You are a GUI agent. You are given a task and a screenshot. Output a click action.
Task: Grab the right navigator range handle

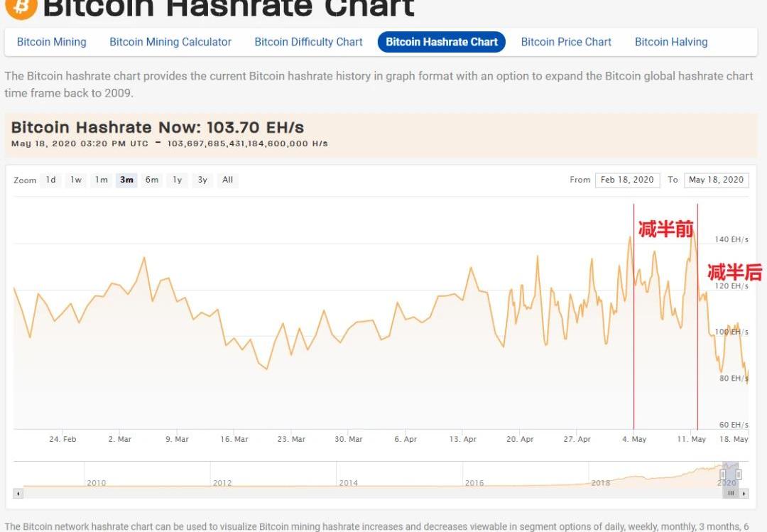pyautogui.click(x=739, y=474)
